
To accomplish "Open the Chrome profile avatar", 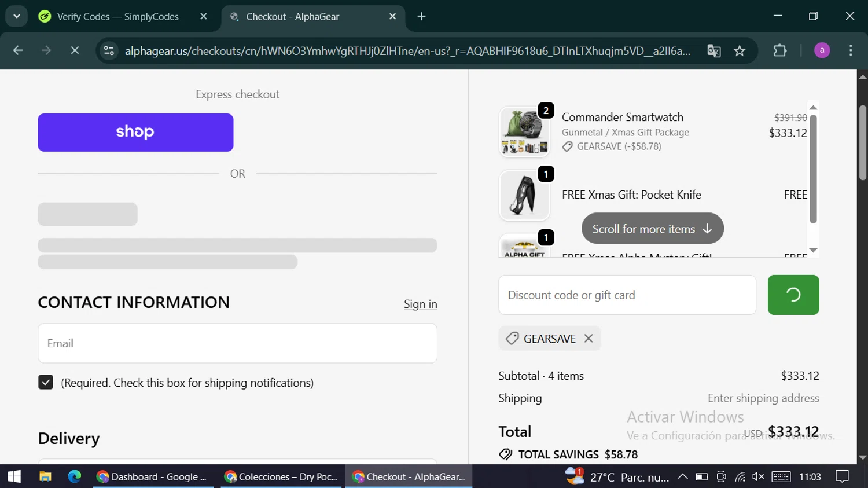I will (x=822, y=51).
